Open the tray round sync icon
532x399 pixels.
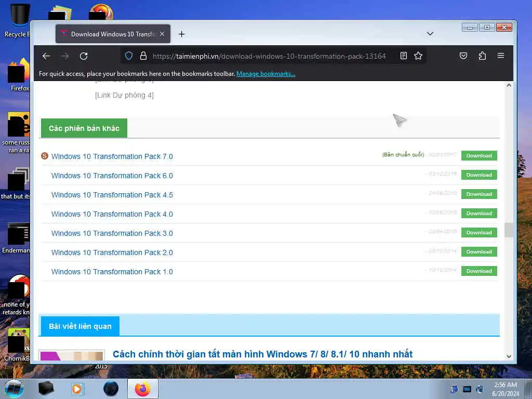[x=480, y=389]
